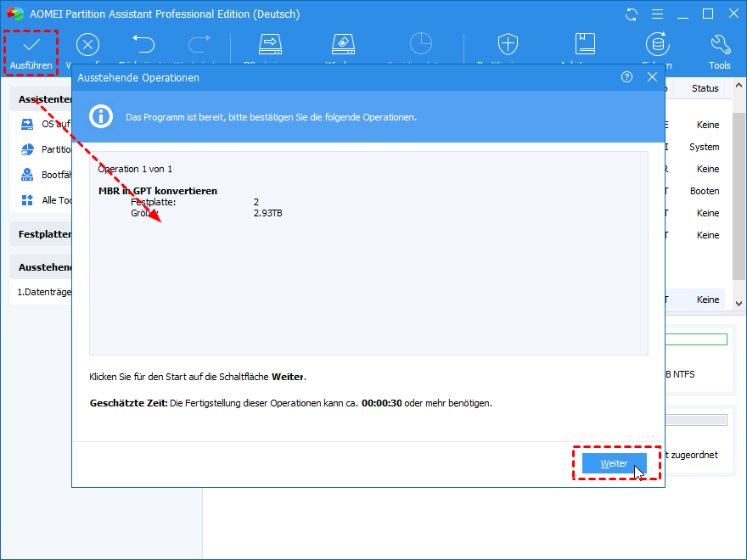
Task: Open the shield-plus partition recovery icon
Action: (508, 44)
